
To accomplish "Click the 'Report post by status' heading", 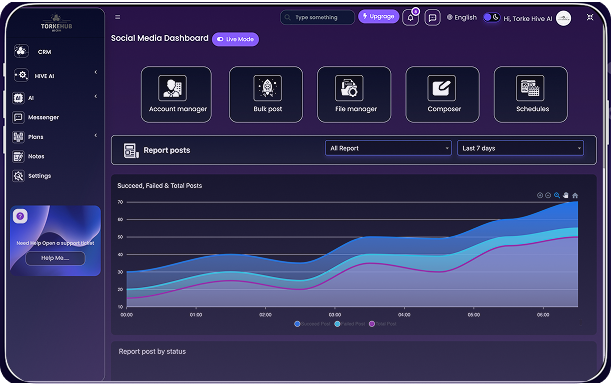I will click(152, 351).
